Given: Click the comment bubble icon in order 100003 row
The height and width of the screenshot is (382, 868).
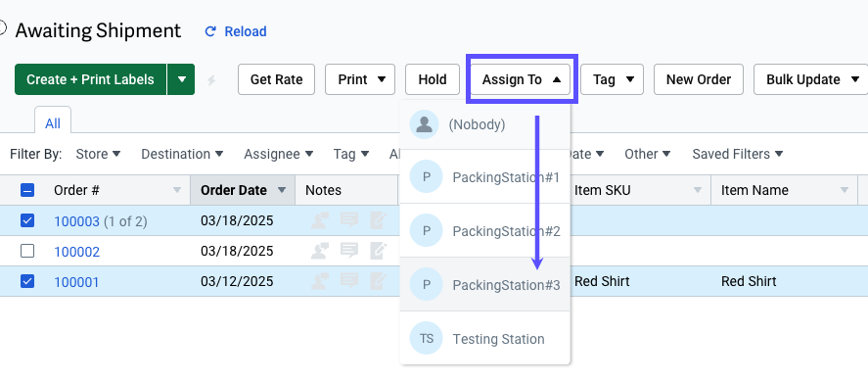Looking at the screenshot, I should (349, 220).
